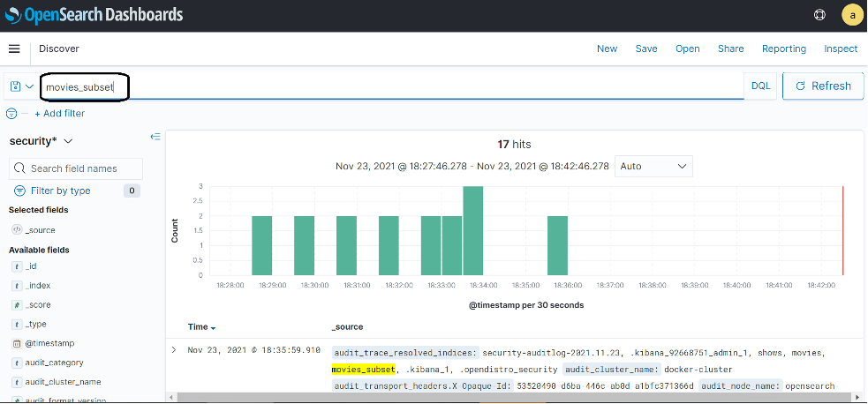The image size is (868, 404).
Task: Click Save in the top menu
Action: click(646, 49)
